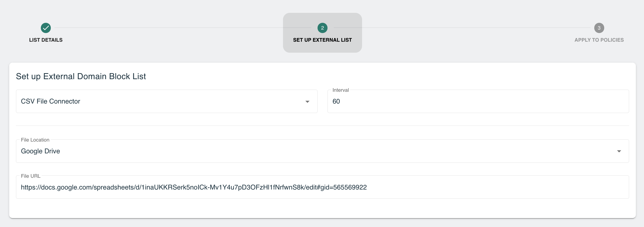Click the step 2 number circle
Screen dimensions: 644x227
(x=322, y=28)
